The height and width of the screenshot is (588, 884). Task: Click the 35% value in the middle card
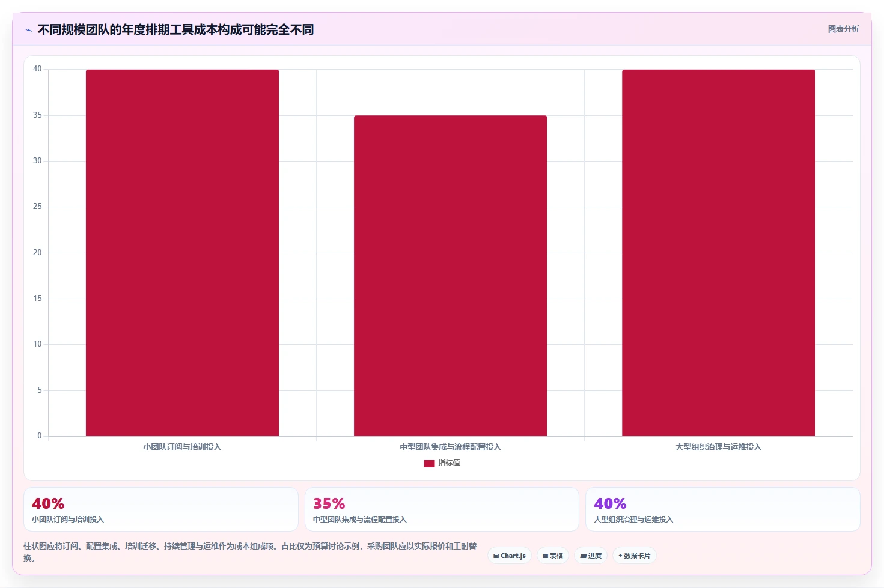click(x=329, y=503)
